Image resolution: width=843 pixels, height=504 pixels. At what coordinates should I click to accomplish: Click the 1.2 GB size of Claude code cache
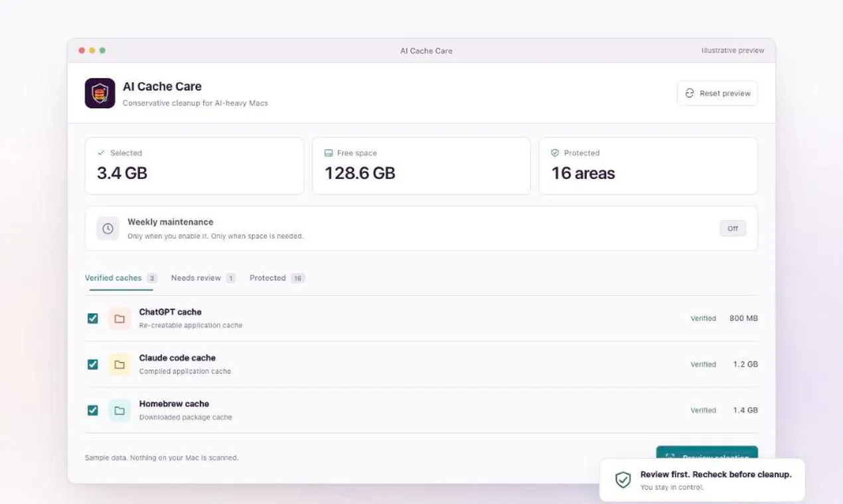tap(745, 364)
